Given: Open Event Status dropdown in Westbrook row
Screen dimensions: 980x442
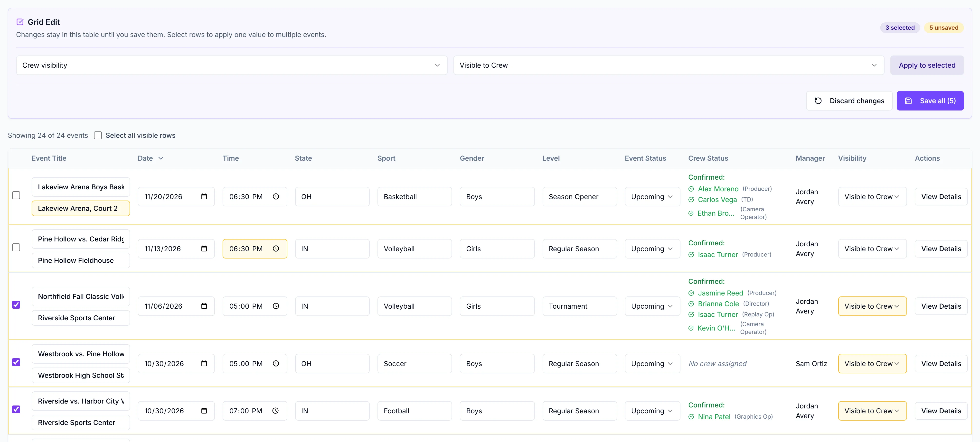Looking at the screenshot, I should click(x=652, y=363).
